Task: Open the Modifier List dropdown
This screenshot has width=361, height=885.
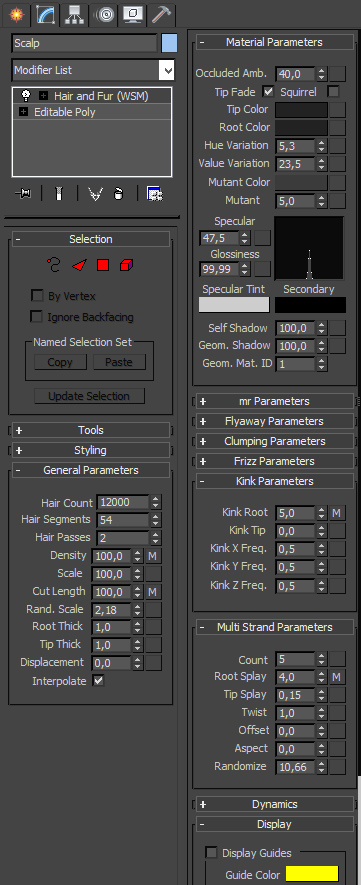Action: (93, 71)
